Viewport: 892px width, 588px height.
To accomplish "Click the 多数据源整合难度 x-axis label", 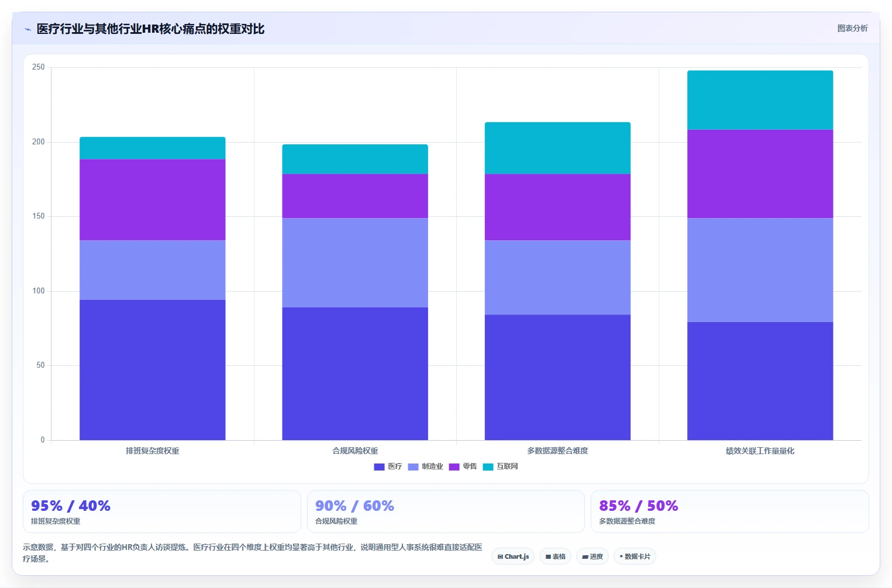I will (557, 451).
